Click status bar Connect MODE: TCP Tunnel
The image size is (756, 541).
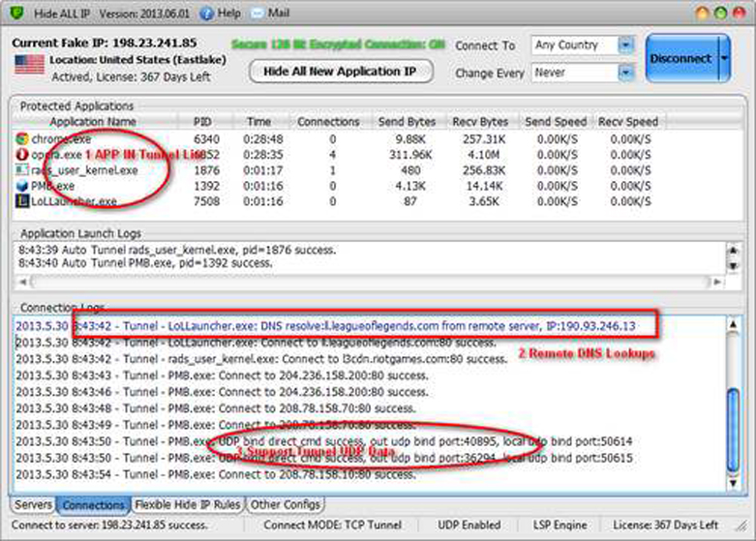(x=332, y=526)
